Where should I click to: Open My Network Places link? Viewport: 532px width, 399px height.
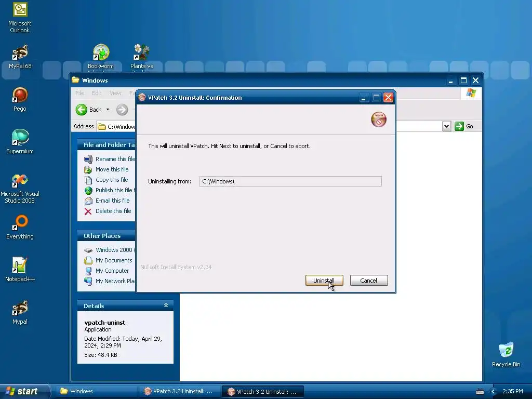[109, 281]
